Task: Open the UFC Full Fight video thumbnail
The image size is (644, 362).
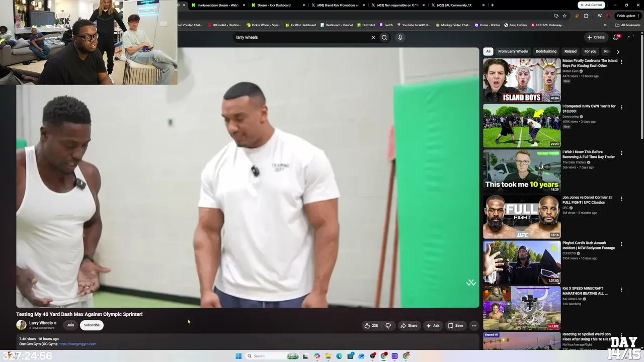Action: click(522, 217)
